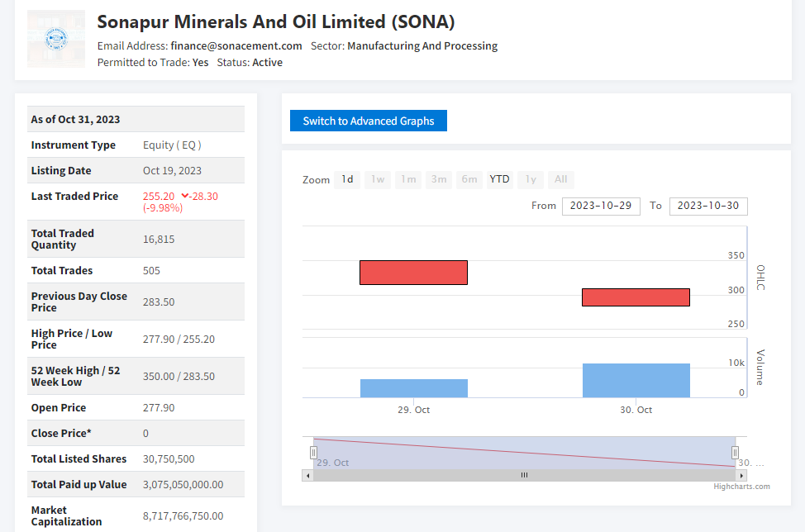The width and height of the screenshot is (805, 532).
Task: Click Total Listed Shares value 30,750,500
Action: (x=169, y=459)
